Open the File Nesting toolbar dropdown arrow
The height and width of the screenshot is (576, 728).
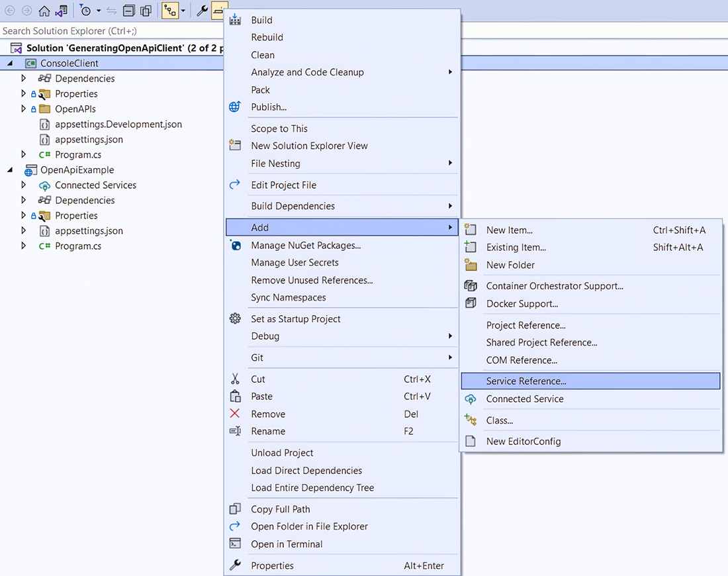(183, 11)
